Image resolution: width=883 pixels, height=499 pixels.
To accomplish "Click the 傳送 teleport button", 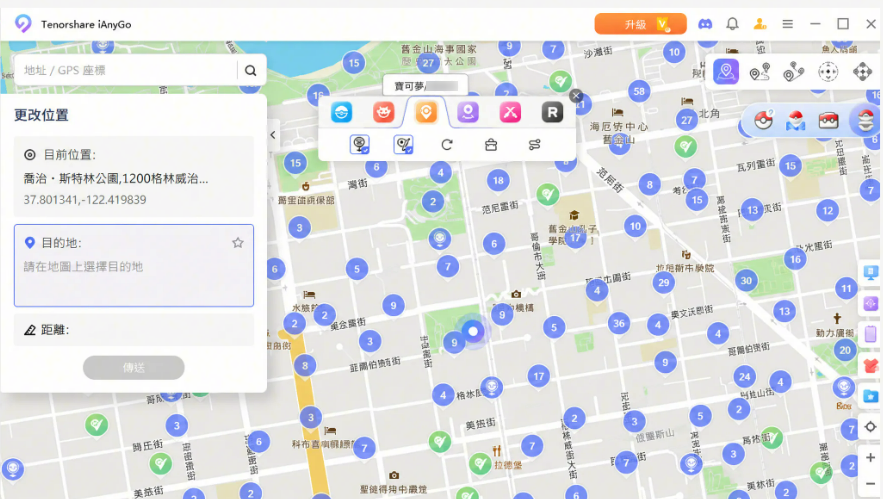I will tap(133, 368).
